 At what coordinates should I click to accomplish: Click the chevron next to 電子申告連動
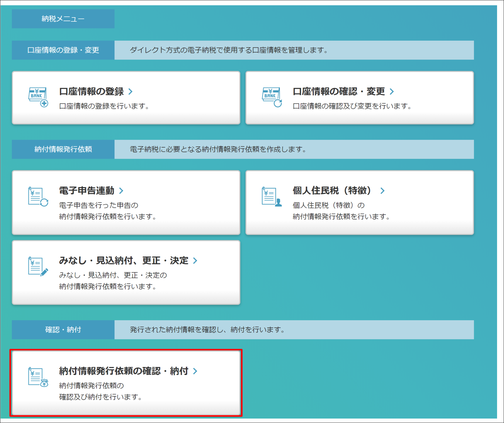(121, 191)
